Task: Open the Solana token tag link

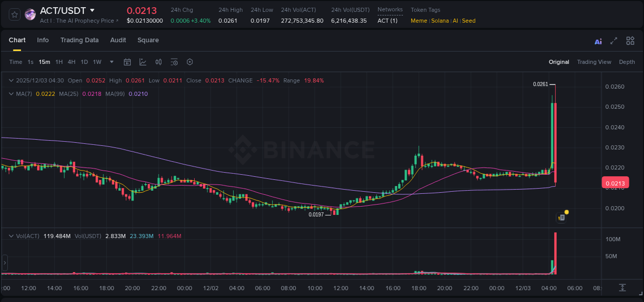Action: [440, 21]
